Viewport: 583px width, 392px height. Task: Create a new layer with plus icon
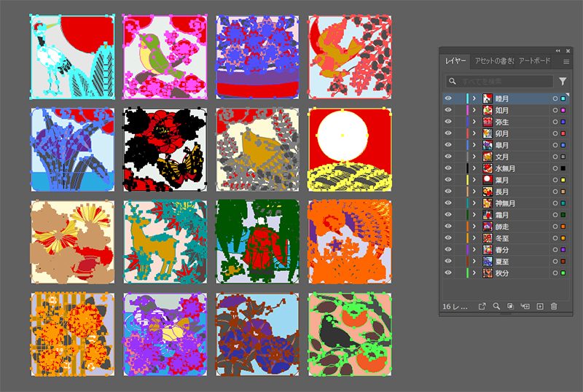540,307
